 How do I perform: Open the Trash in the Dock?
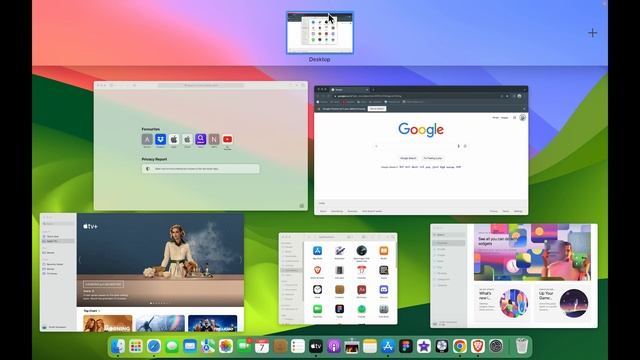pyautogui.click(x=522, y=346)
